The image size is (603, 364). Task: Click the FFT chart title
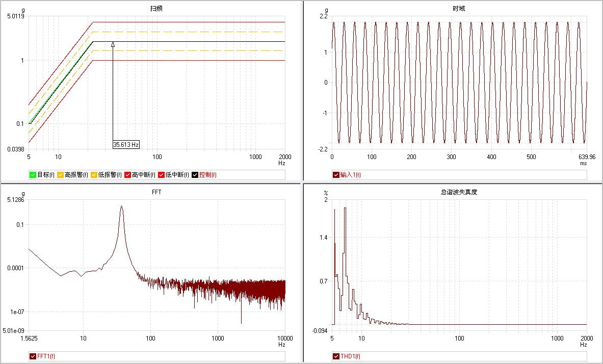click(156, 192)
